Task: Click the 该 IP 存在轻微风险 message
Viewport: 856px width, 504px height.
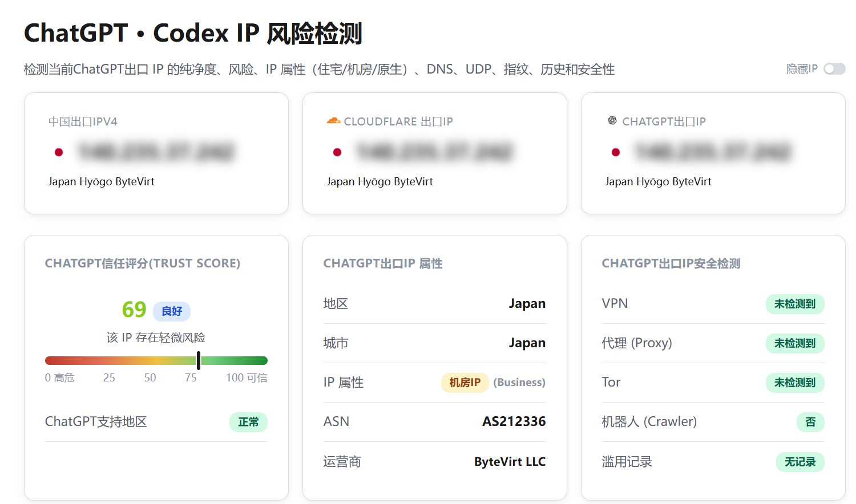Action: pyautogui.click(x=156, y=338)
